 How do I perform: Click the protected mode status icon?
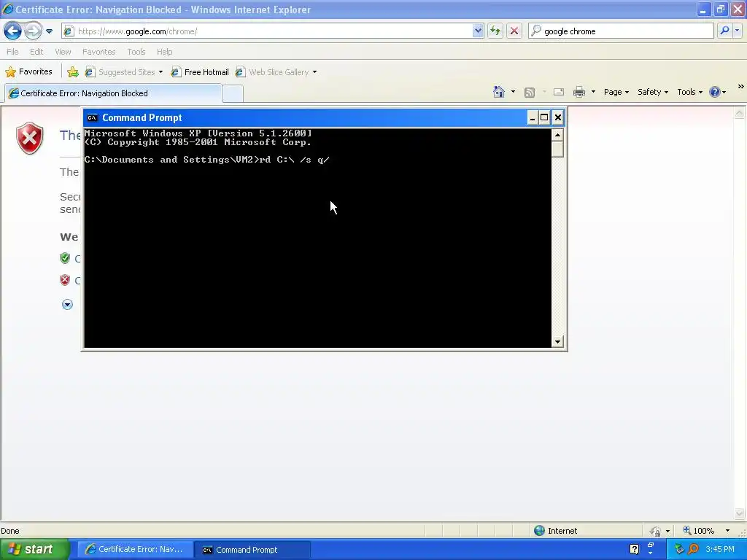coord(656,531)
